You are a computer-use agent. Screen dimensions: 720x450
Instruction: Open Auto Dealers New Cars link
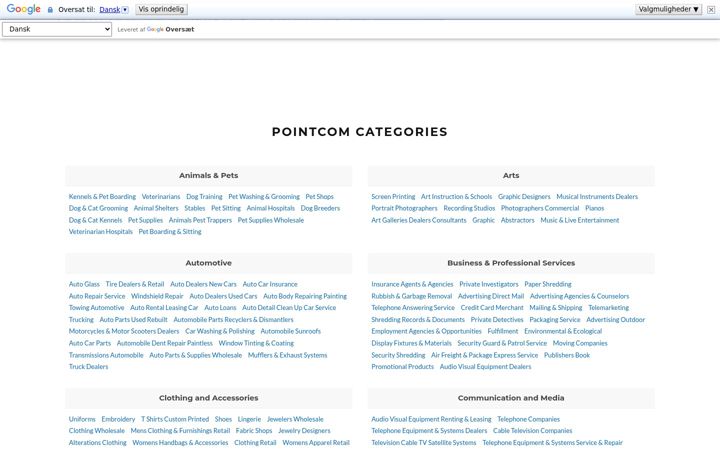pyautogui.click(x=203, y=284)
